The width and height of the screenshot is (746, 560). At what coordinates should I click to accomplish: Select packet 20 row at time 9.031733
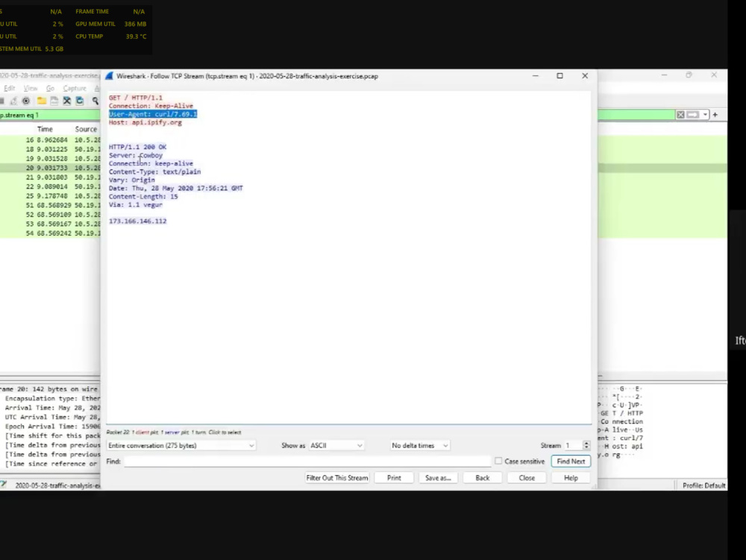pyautogui.click(x=50, y=168)
